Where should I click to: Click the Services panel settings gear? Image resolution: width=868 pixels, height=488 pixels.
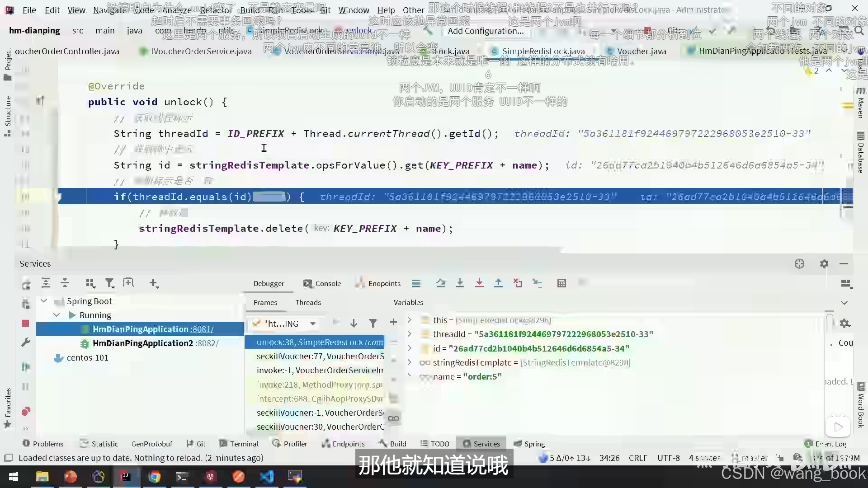824,264
